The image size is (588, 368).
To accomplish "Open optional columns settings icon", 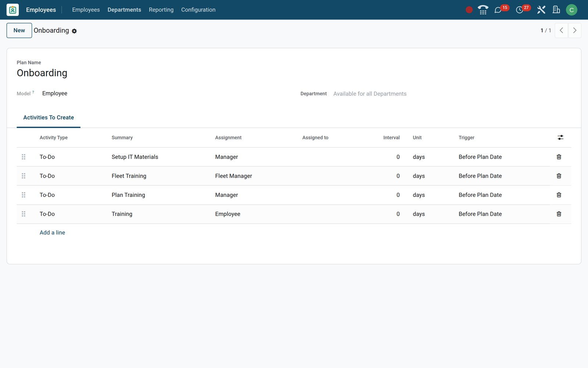I will [x=560, y=137].
